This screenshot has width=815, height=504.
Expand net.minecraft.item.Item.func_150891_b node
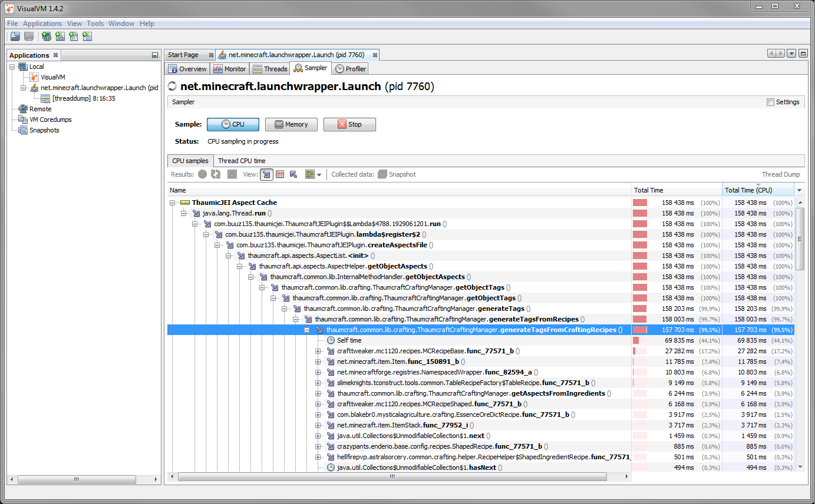pos(318,362)
